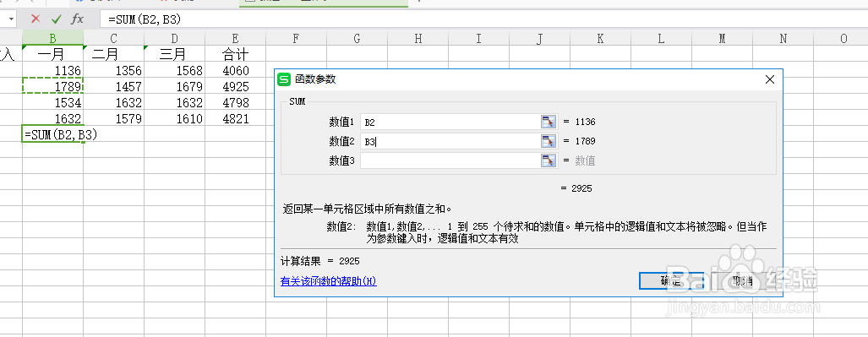
Task: Click the 数值1 input field containing B2
Action: pos(450,122)
